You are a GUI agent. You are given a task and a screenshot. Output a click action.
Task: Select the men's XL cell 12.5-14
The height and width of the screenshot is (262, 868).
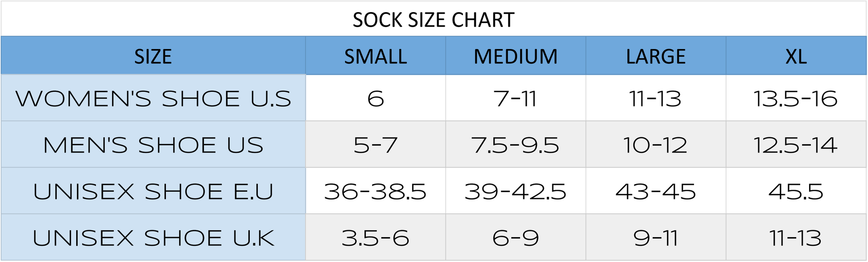point(796,145)
